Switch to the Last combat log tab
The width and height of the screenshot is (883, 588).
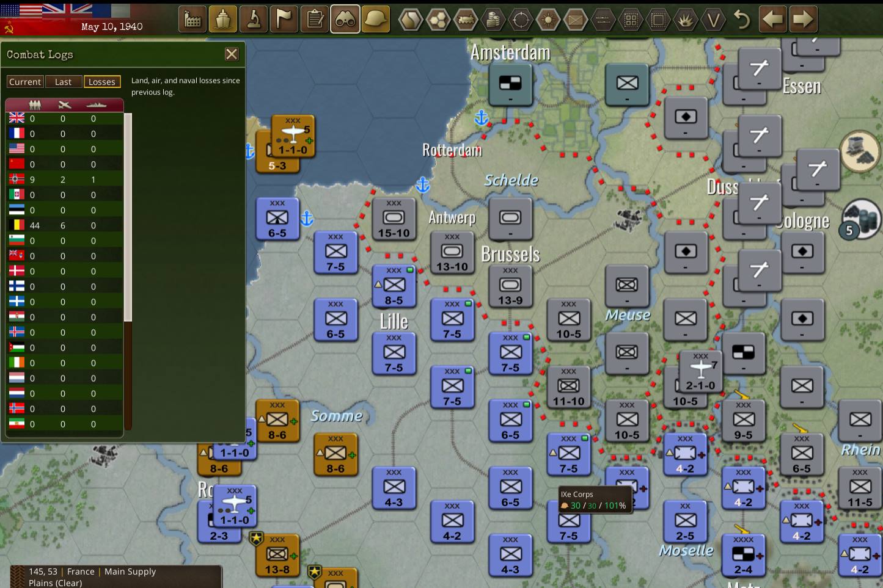(x=63, y=82)
